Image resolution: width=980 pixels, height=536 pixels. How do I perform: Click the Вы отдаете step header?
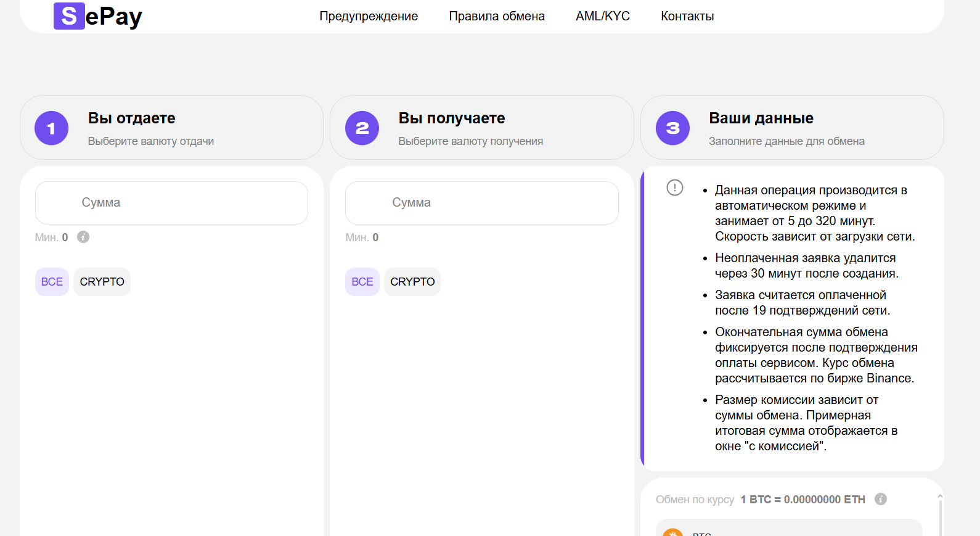(132, 118)
